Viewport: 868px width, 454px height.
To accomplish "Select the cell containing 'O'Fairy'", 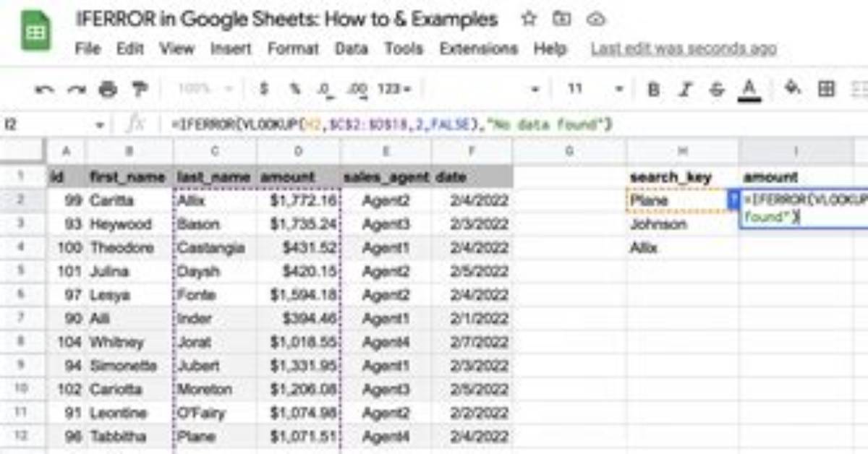I will 215,413.
